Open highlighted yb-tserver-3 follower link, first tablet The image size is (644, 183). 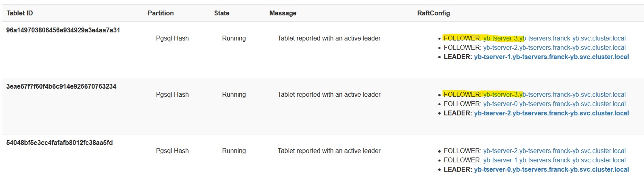pos(554,38)
